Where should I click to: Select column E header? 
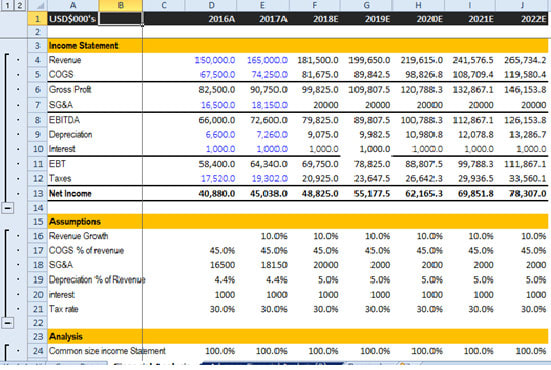point(263,5)
